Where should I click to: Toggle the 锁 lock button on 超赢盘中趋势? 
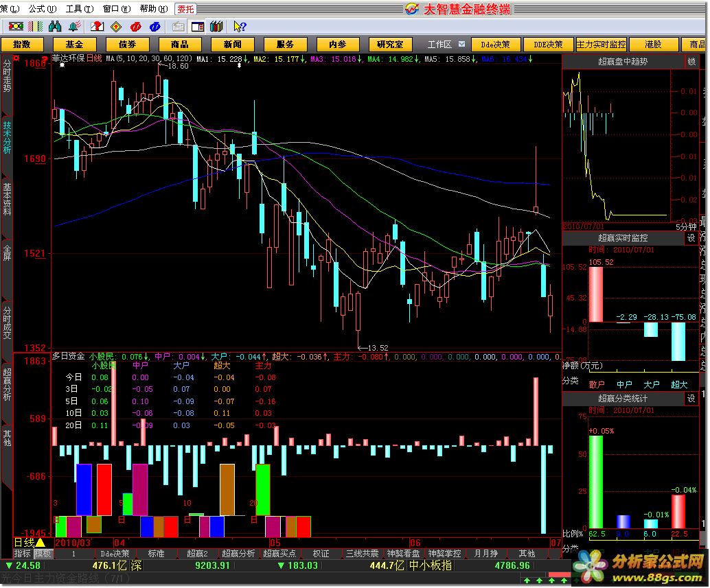(x=691, y=62)
